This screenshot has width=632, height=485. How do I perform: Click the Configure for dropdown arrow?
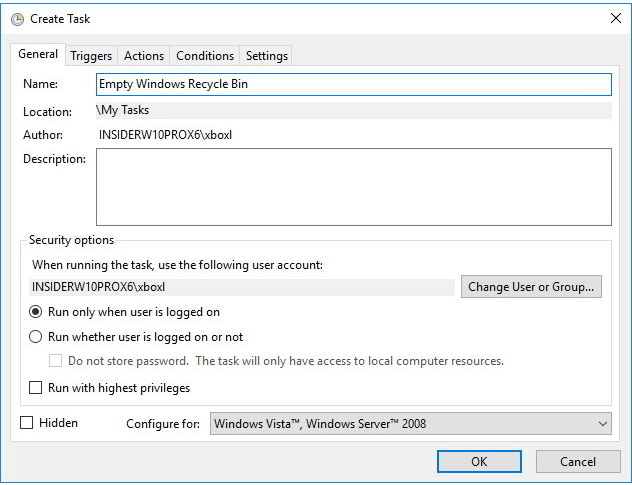(x=602, y=424)
